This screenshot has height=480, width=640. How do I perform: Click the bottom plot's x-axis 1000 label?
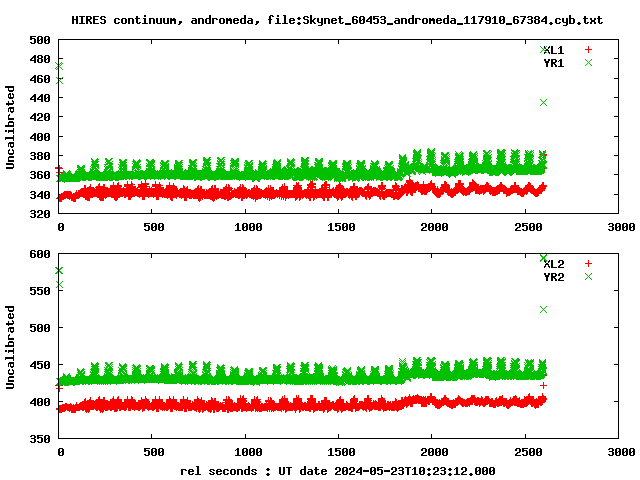click(x=248, y=452)
